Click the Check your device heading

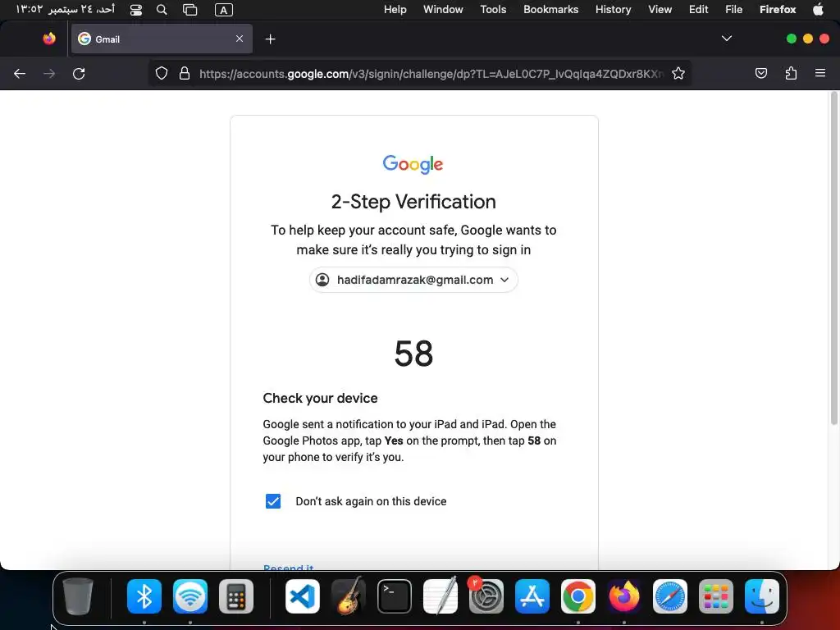321,398
